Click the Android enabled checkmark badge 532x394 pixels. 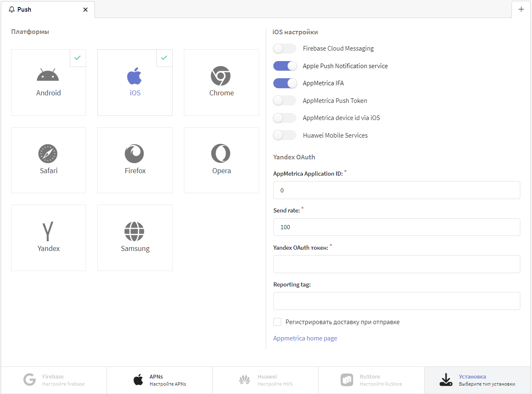coord(78,58)
